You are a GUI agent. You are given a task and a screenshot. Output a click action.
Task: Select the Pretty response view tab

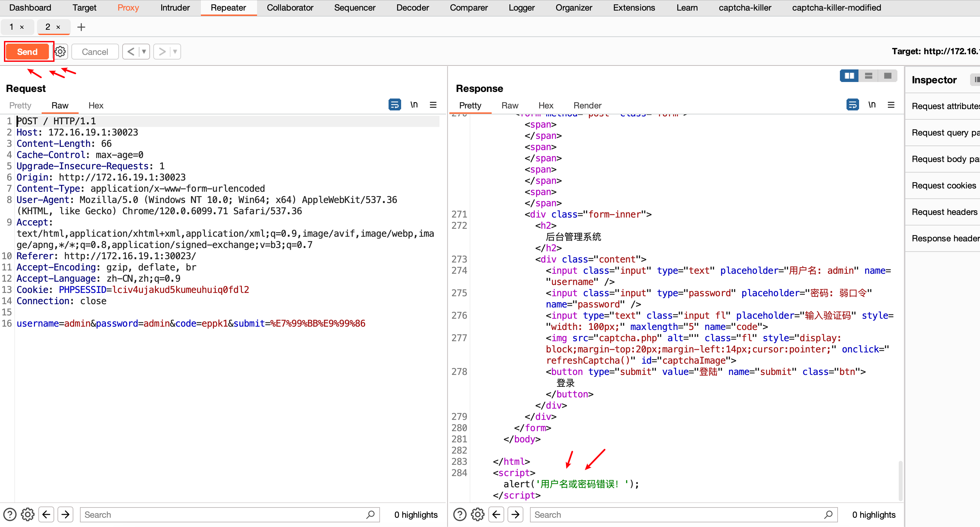point(470,105)
